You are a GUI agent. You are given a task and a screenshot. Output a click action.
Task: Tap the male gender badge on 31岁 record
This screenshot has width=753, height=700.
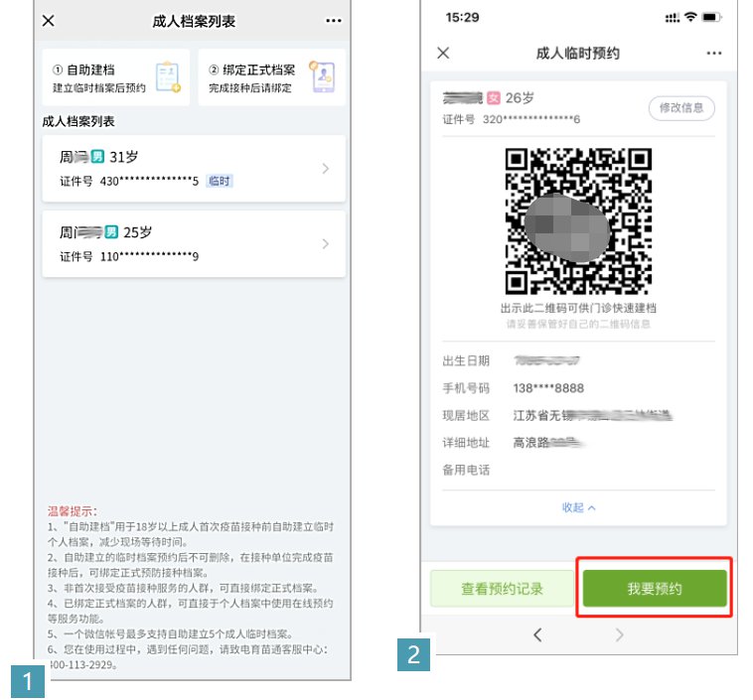97,157
